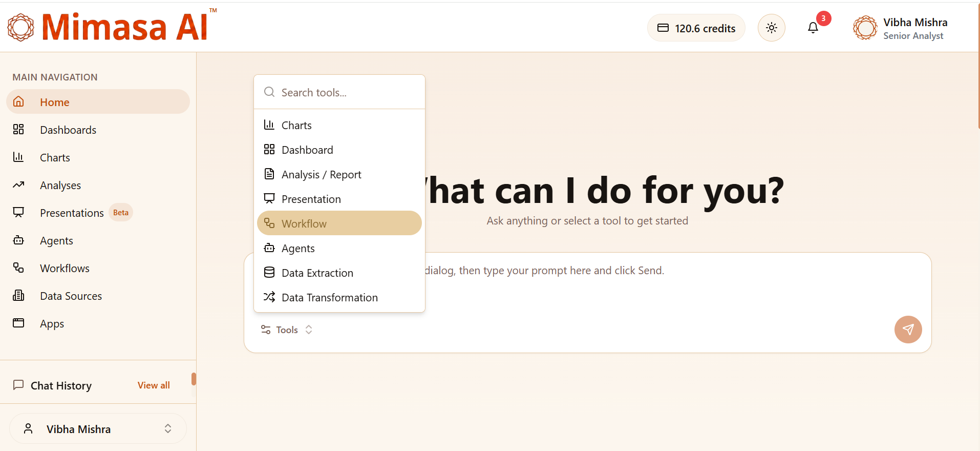This screenshot has width=980, height=451.
Task: Click the Beta badge next to Presentations
Action: (121, 212)
